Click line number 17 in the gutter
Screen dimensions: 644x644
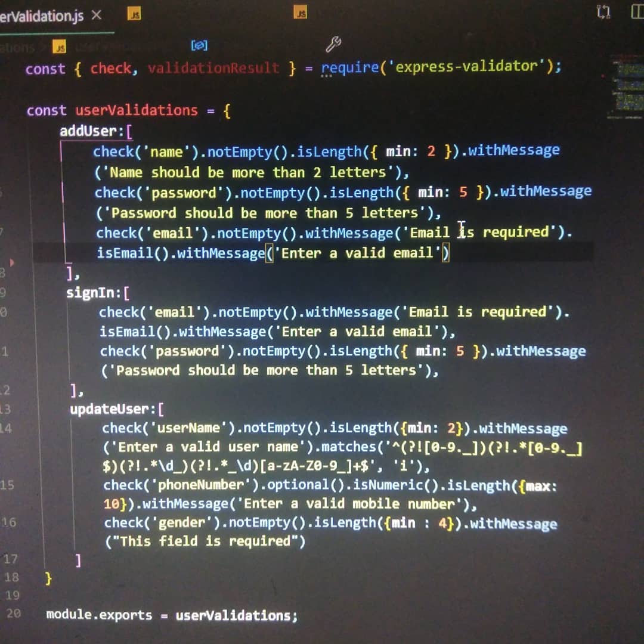[10, 559]
